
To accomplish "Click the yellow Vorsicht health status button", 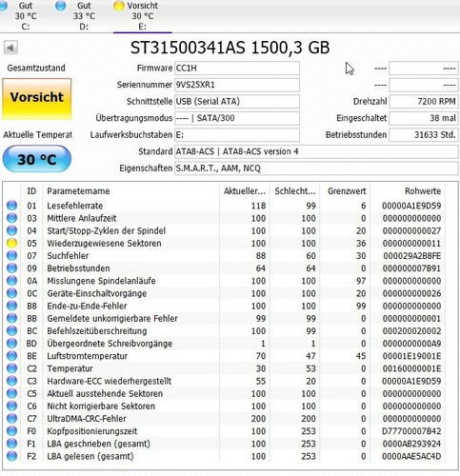I will click(x=37, y=98).
